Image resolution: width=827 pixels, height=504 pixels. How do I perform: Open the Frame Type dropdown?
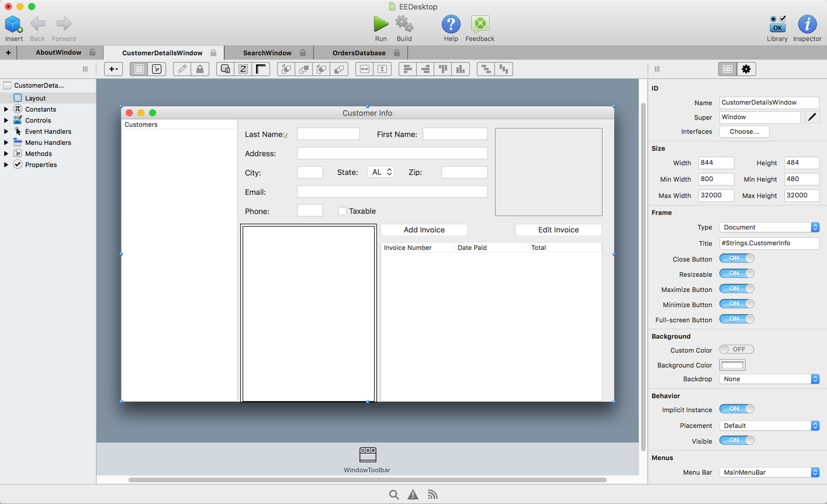point(769,227)
